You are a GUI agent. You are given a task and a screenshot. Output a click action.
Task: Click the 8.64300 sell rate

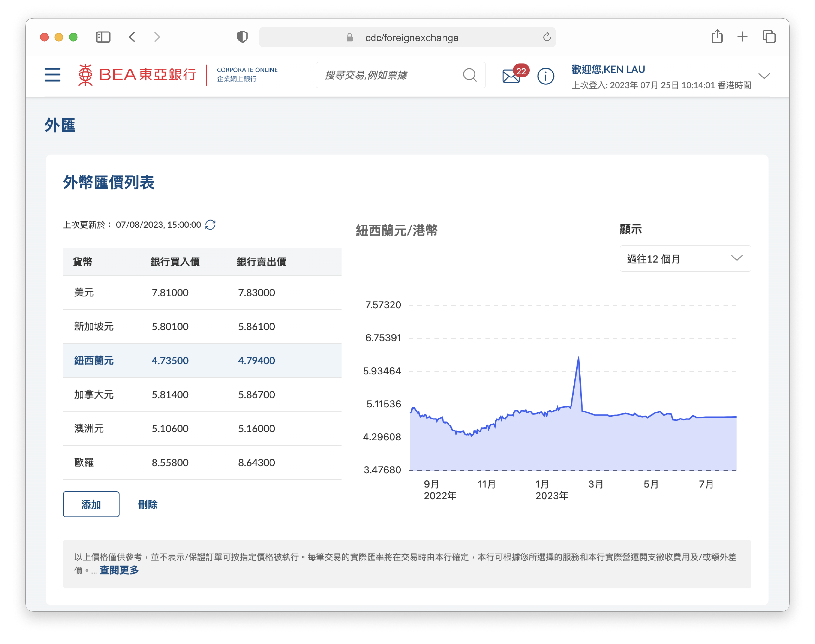click(x=256, y=462)
